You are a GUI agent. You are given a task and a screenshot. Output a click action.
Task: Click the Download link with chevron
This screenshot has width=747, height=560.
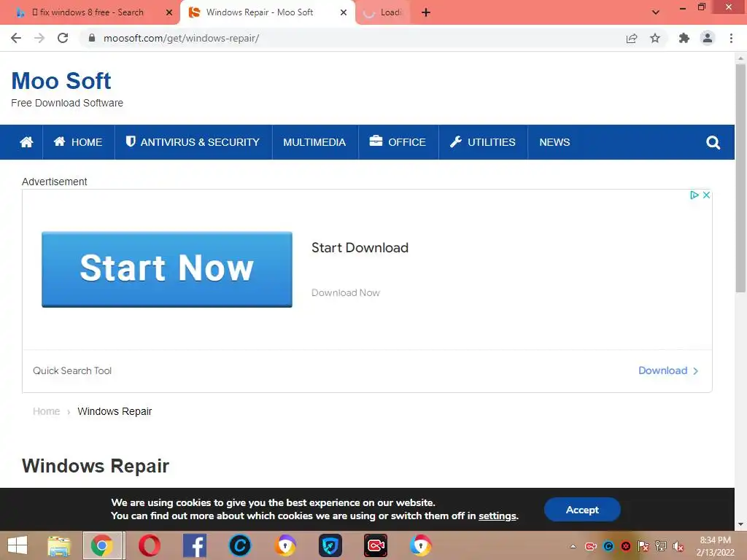click(x=668, y=370)
